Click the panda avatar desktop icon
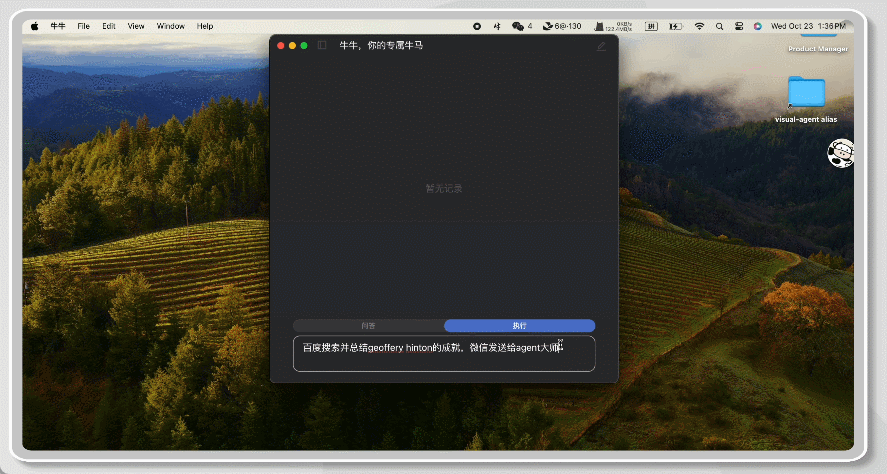The width and height of the screenshot is (887, 474). (x=840, y=153)
